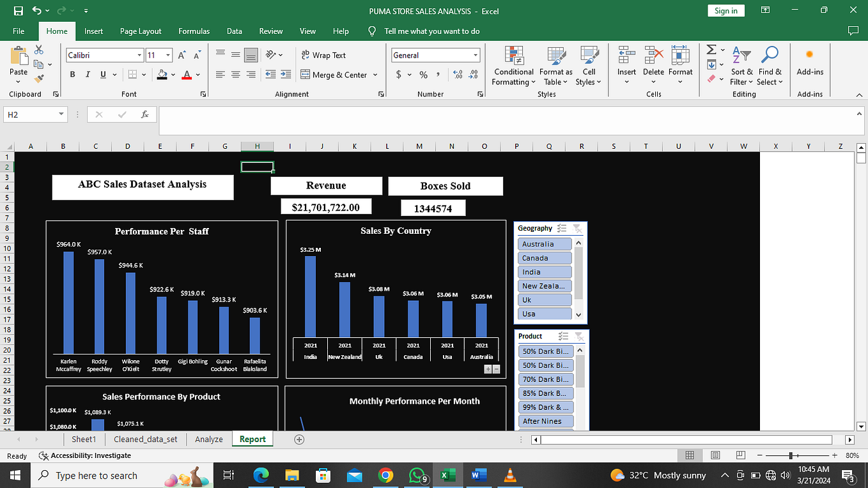Select the Format Painter icon

[x=40, y=78]
